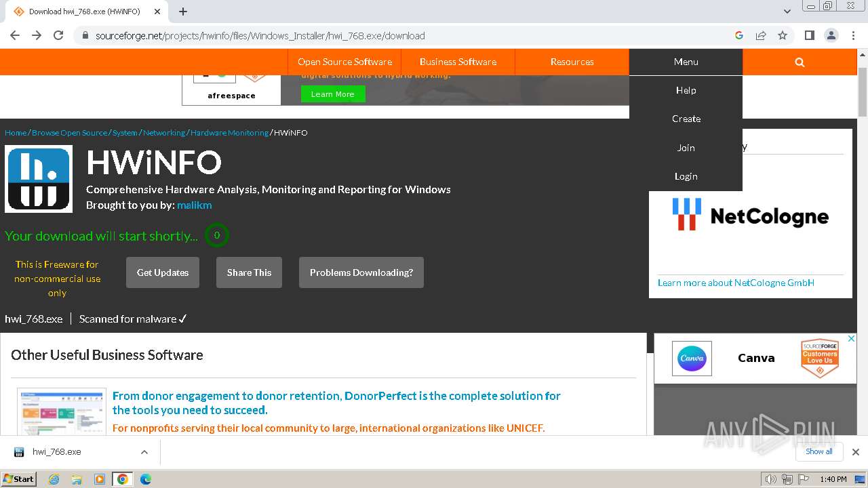The height and width of the screenshot is (488, 868).
Task: Open a new tab with the plus icon
Action: pos(183,12)
